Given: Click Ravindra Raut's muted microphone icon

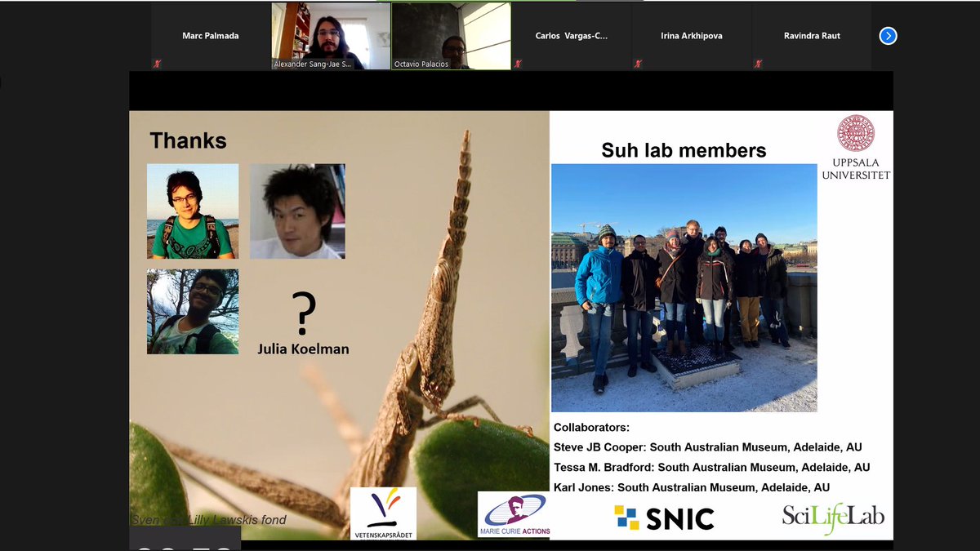Looking at the screenshot, I should click(x=758, y=64).
